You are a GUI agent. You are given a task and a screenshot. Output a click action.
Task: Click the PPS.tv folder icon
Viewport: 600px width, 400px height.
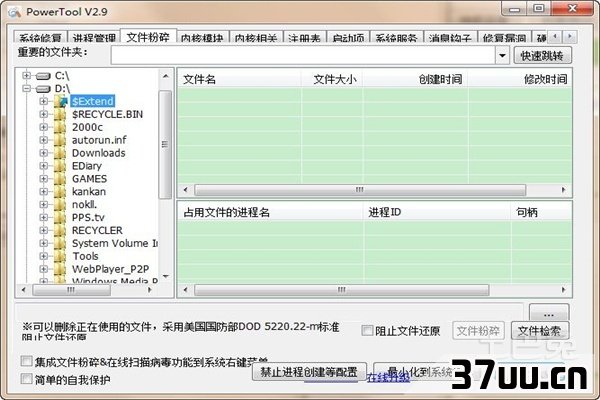click(x=60, y=217)
